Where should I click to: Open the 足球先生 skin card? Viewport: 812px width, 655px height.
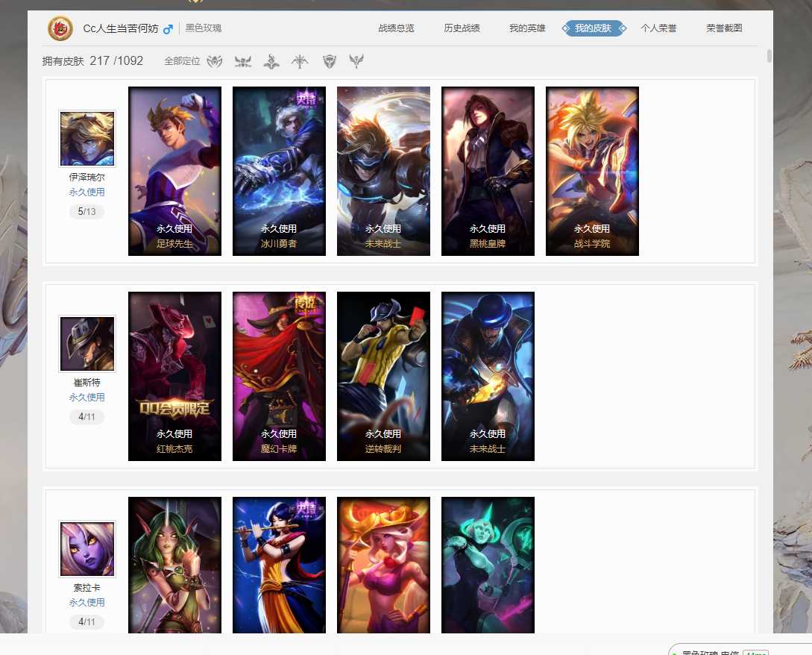coord(174,171)
